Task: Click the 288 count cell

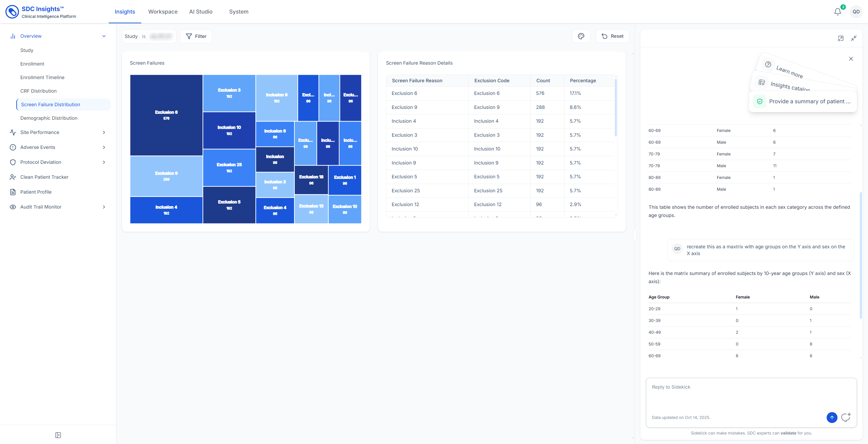Action: coord(547,107)
